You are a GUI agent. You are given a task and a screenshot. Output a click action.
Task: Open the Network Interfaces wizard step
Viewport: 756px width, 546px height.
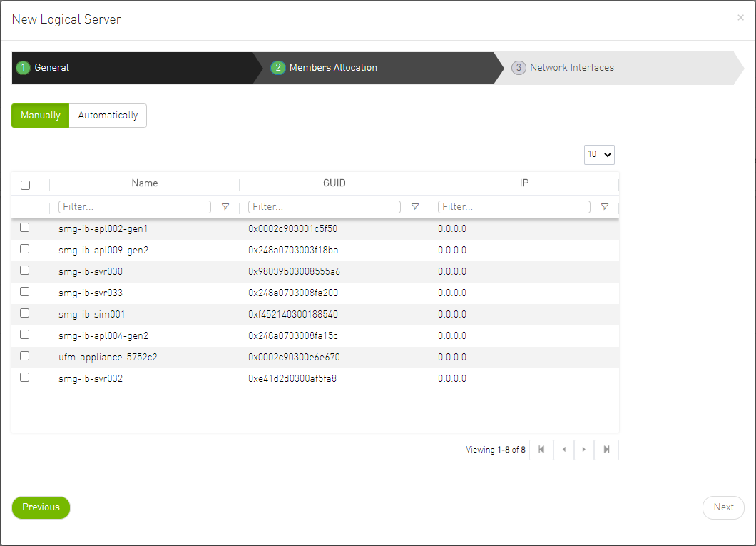(x=571, y=67)
